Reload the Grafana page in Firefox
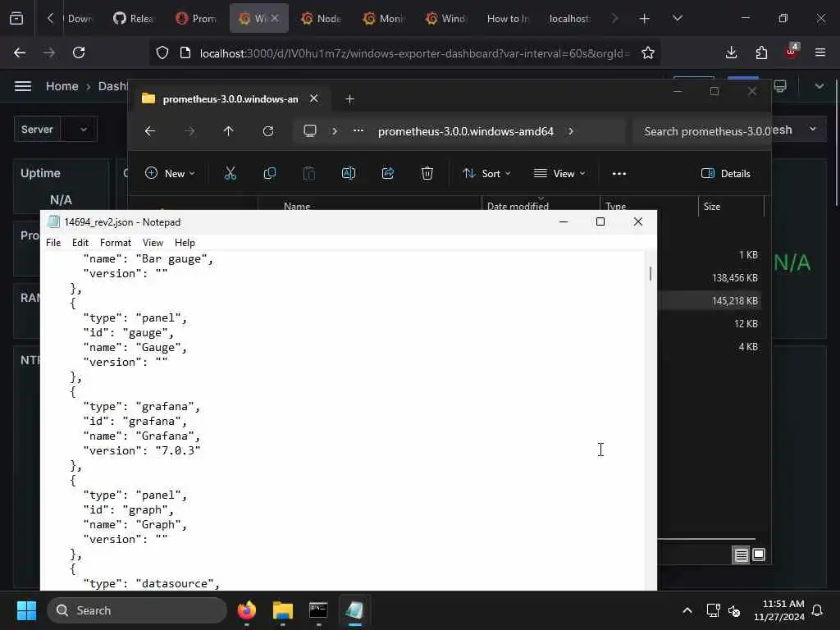 tap(79, 52)
